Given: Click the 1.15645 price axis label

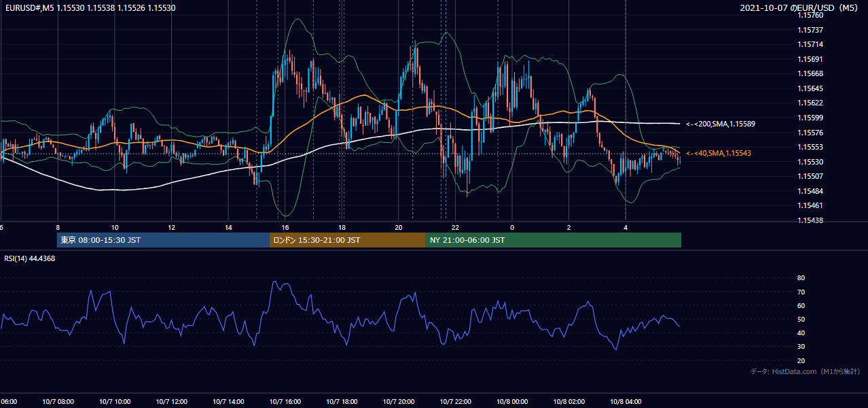Looking at the screenshot, I should point(810,89).
